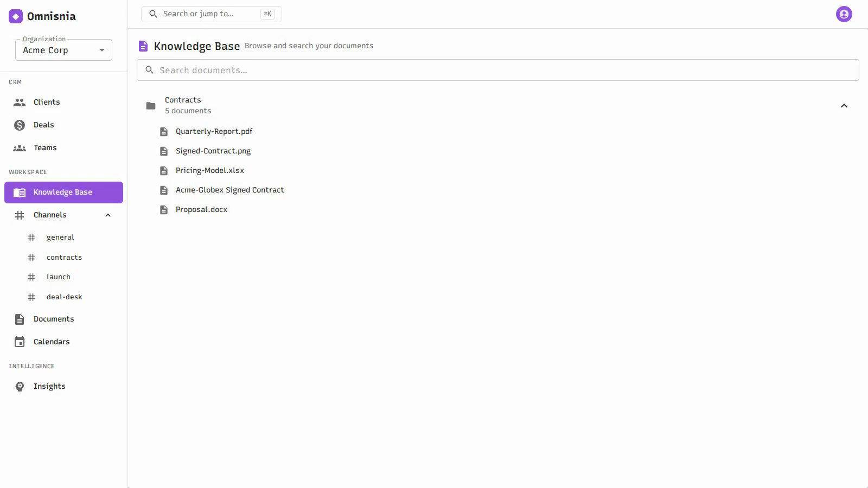Select Knowledge Base in the sidebar
868x488 pixels.
(x=63, y=192)
